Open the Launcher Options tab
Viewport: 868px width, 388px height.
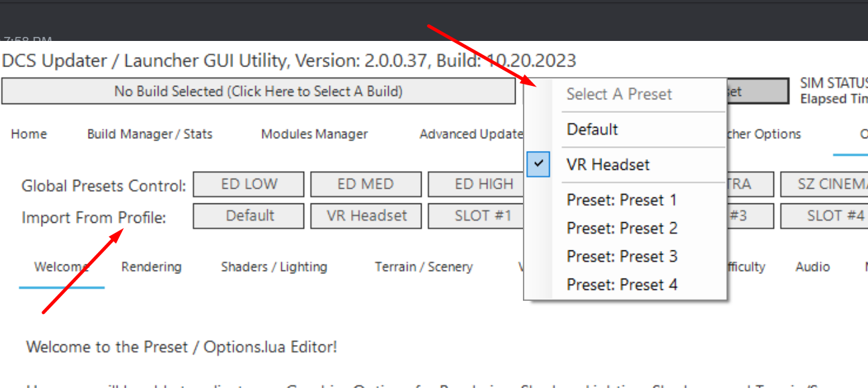click(x=764, y=134)
